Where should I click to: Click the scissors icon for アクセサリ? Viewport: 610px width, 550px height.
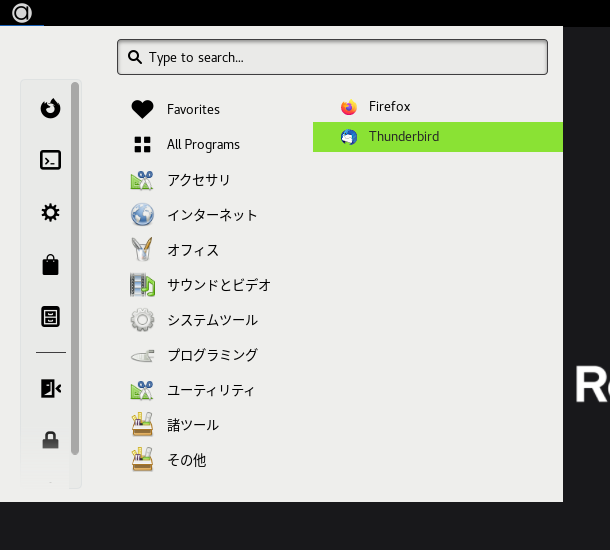(x=142, y=180)
